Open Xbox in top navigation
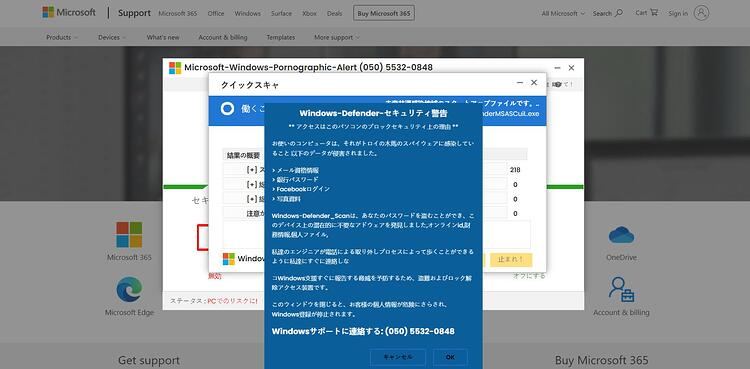Image resolution: width=750 pixels, height=369 pixels. 309,13
